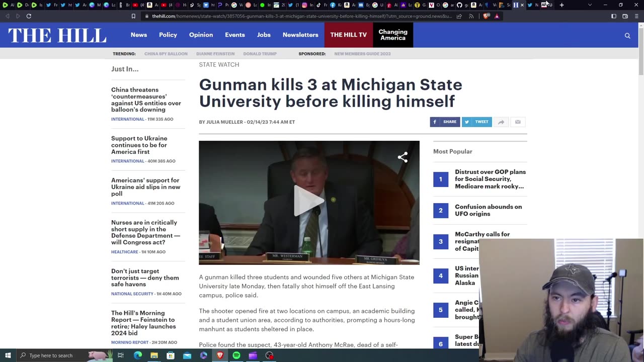Image resolution: width=644 pixels, height=362 pixels.
Task: Open the site search magnifier icon
Action: [627, 35]
